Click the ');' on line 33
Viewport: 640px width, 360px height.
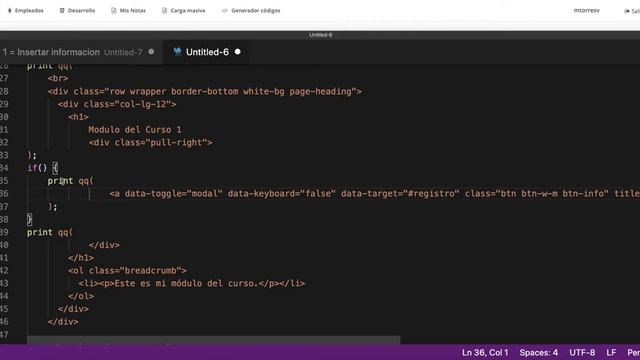coord(32,155)
